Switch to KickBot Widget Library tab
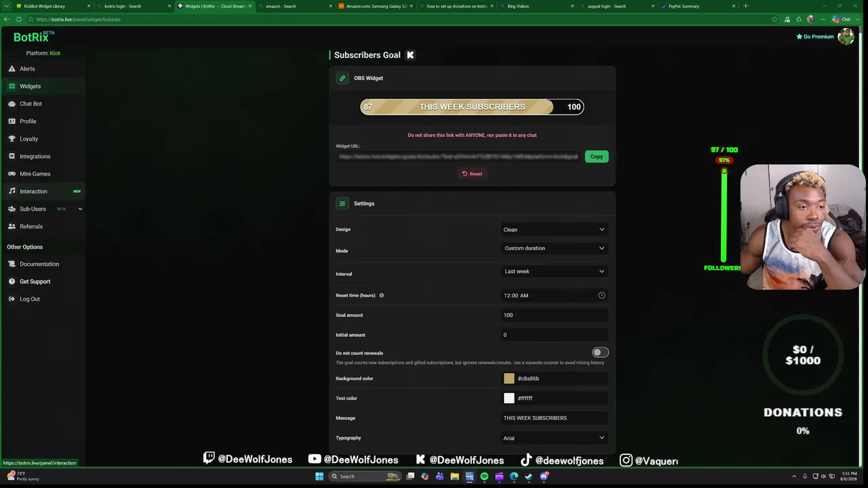 tap(54, 6)
